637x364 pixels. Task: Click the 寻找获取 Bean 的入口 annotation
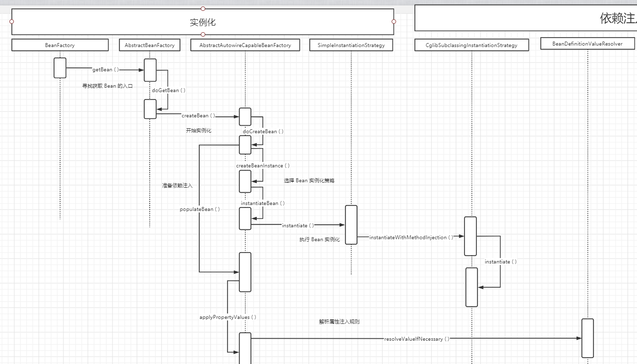coord(107,86)
